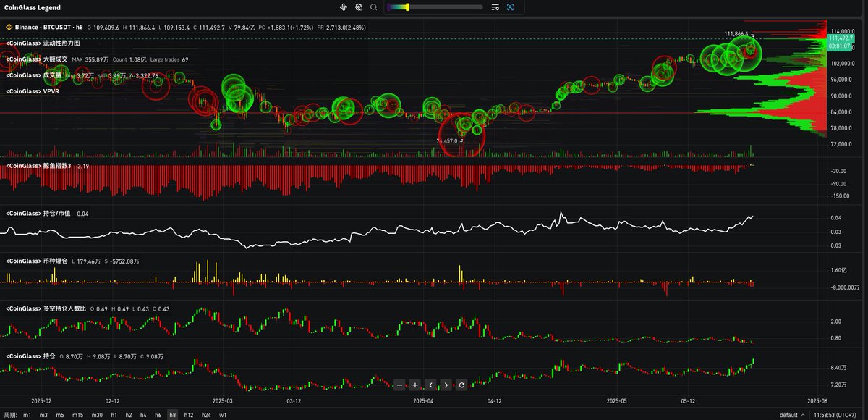The height and width of the screenshot is (420, 868).
Task: Click the magnifier search icon in top toolbar
Action: (x=373, y=7)
